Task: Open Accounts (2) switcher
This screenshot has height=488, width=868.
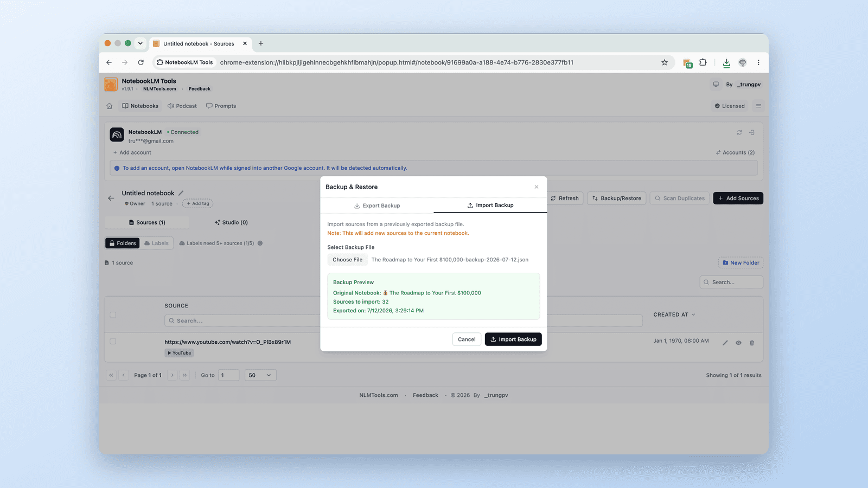Action: coord(735,153)
